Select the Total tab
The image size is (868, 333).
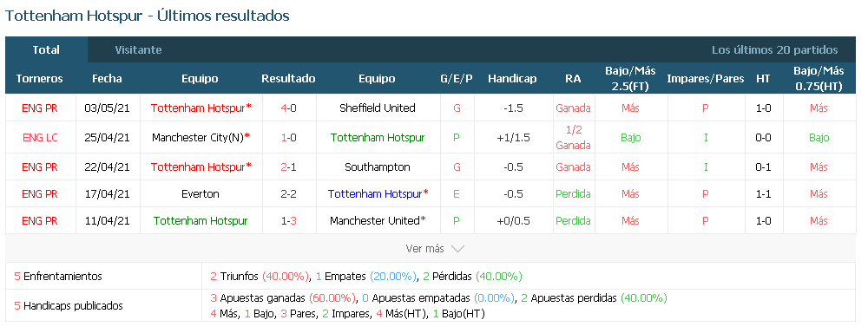pos(46,49)
